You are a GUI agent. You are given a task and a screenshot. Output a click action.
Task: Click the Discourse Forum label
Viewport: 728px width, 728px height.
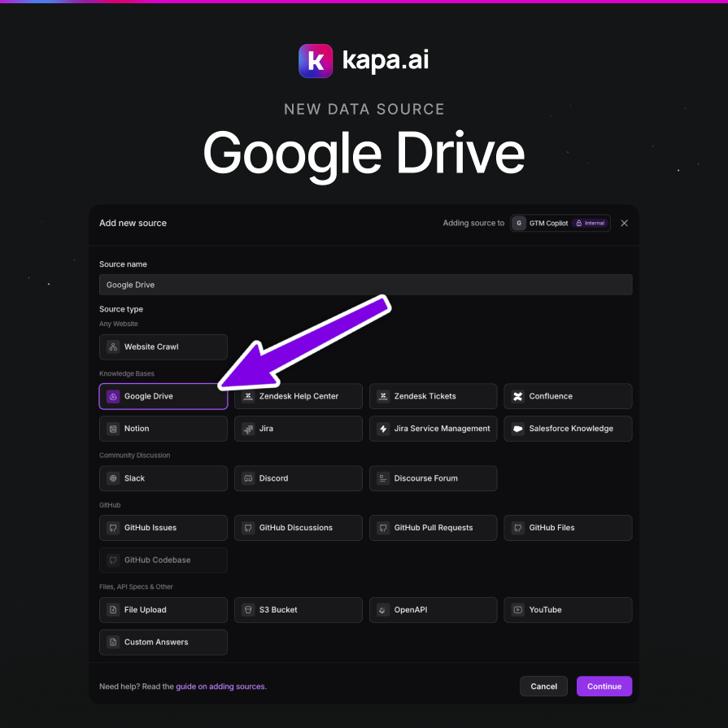pos(425,478)
